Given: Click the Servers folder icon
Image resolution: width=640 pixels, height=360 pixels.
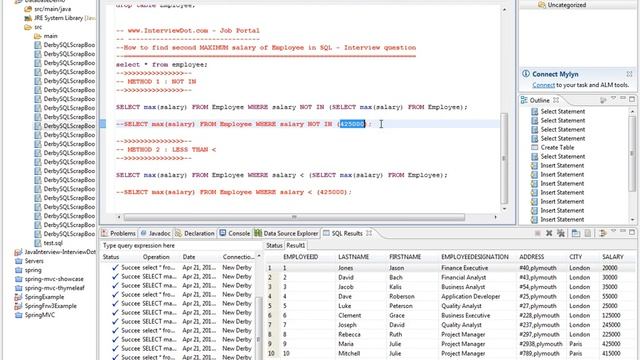Looking at the screenshot, I should 18,261.
